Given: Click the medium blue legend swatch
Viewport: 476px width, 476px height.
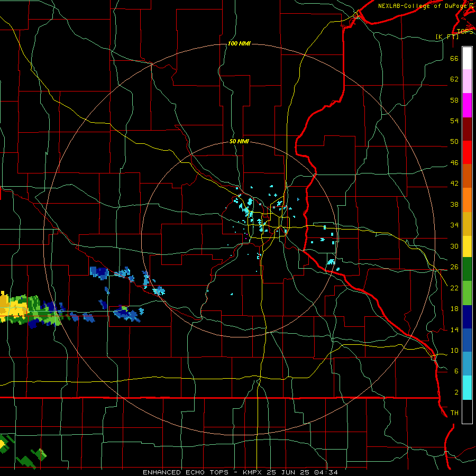Looking at the screenshot, I should [x=467, y=340].
